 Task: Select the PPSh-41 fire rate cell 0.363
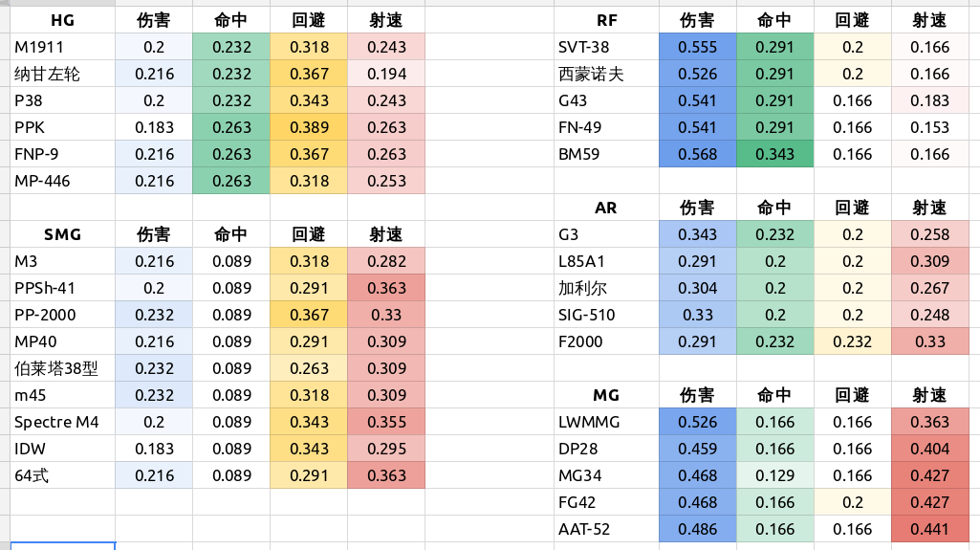385,288
